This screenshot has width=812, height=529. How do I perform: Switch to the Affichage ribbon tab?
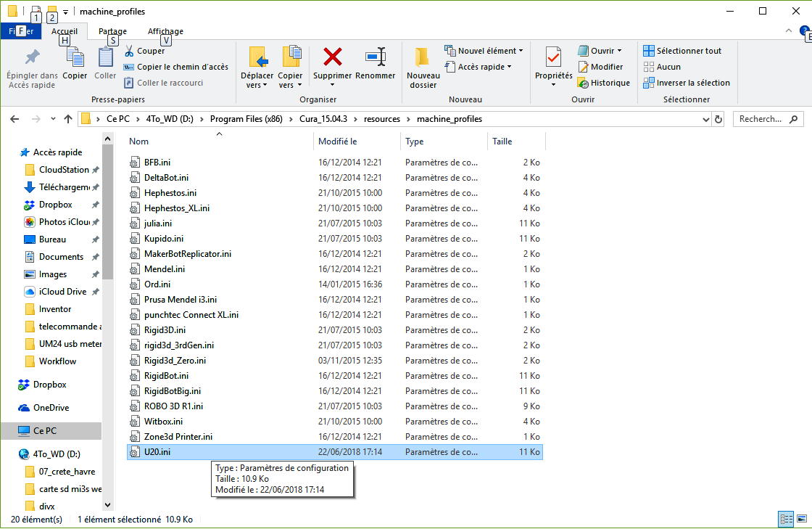click(x=165, y=31)
